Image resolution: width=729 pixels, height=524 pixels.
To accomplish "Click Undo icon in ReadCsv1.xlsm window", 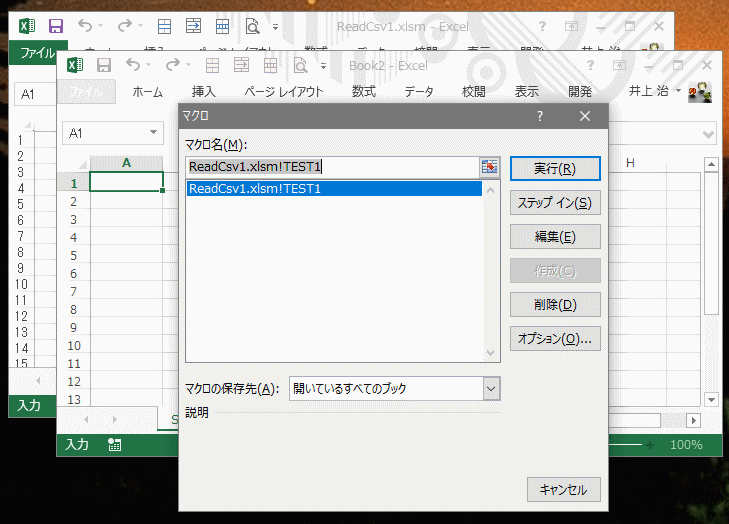I will point(85,25).
